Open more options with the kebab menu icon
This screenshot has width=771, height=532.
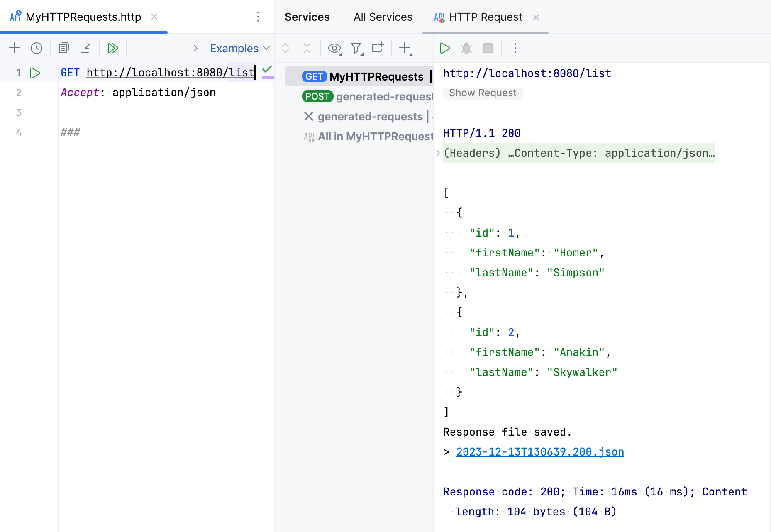coord(515,48)
